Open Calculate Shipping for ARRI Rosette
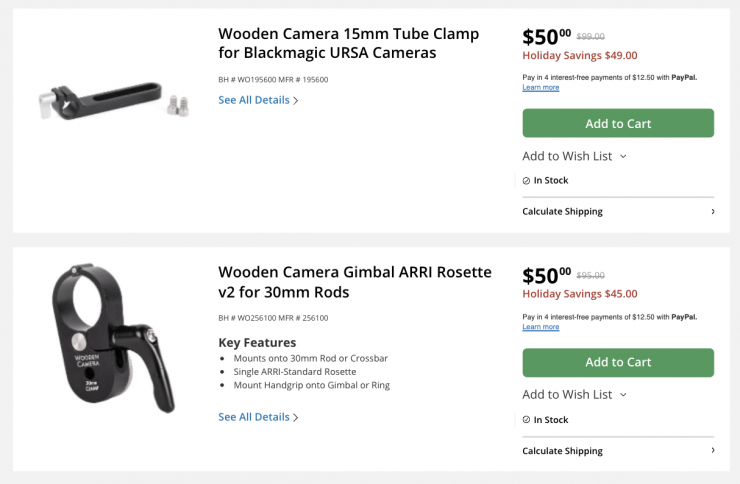This screenshot has height=484, width=740. coord(563,451)
